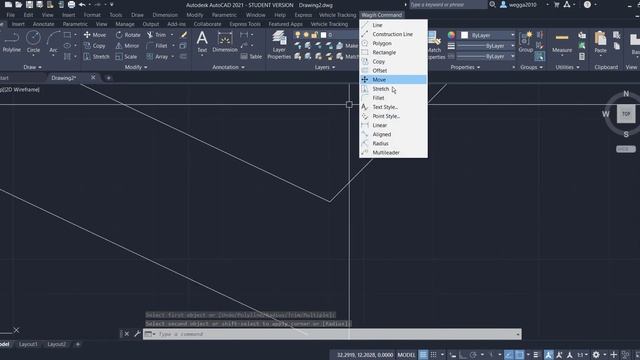
Task: Click the ribbon Fillet tool
Action: pyautogui.click(x=157, y=46)
